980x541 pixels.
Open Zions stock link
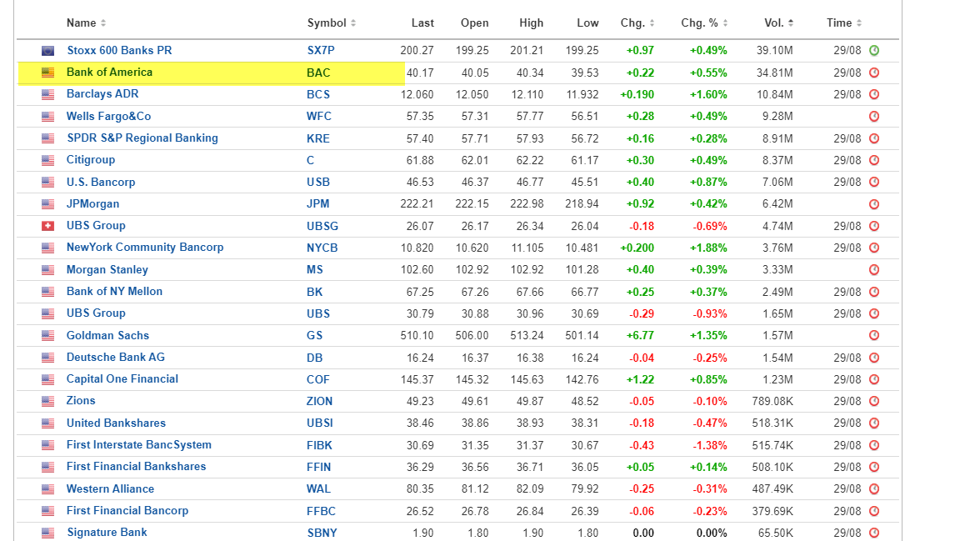81,401
